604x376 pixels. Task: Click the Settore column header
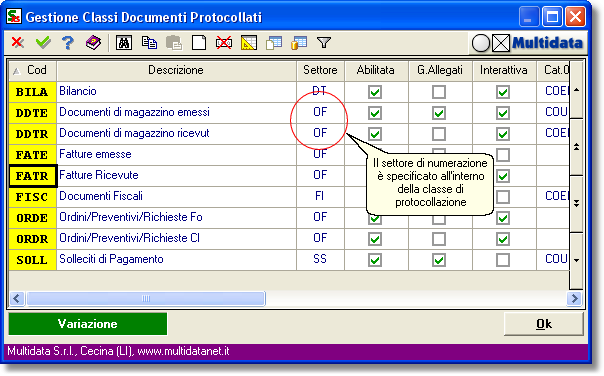tap(320, 70)
